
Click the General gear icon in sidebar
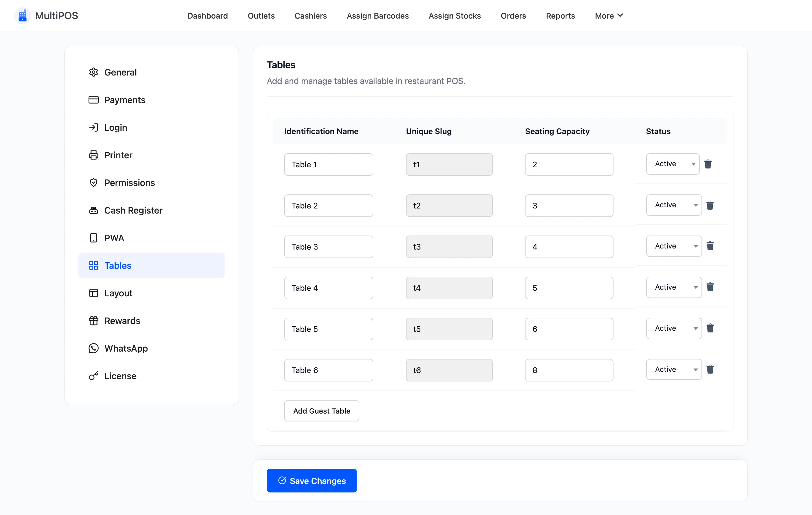tap(93, 72)
